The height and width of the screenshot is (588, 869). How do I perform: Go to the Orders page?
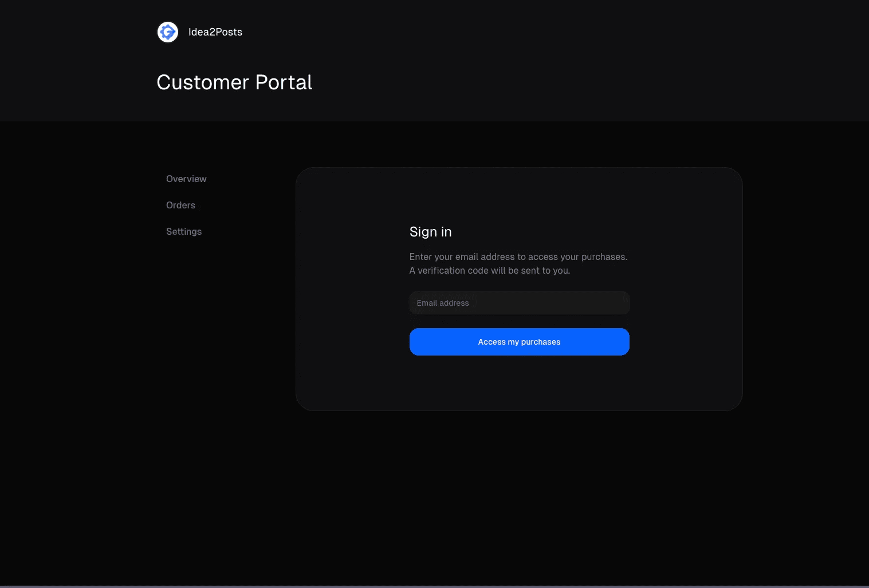[180, 205]
